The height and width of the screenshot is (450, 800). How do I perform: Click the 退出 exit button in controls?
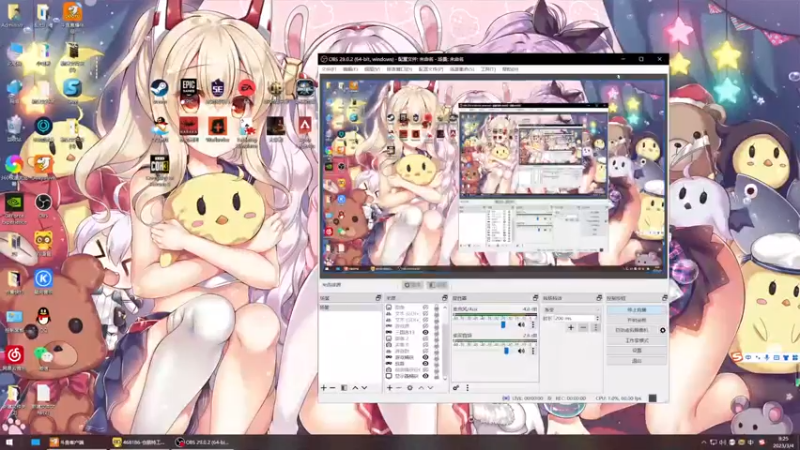pos(636,361)
